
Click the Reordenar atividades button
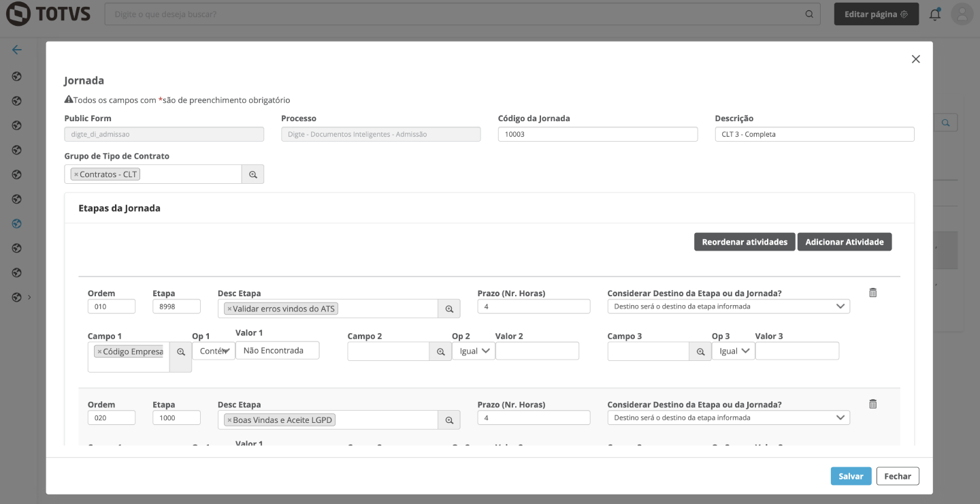(x=745, y=242)
